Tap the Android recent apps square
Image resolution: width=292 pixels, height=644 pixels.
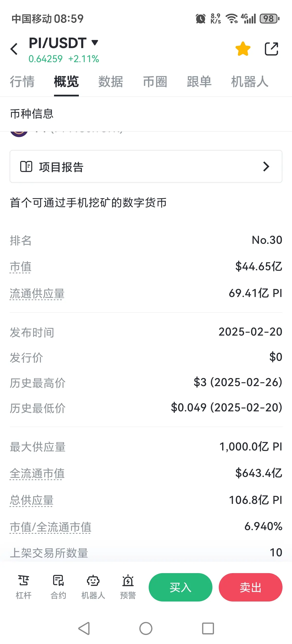[x=208, y=628]
